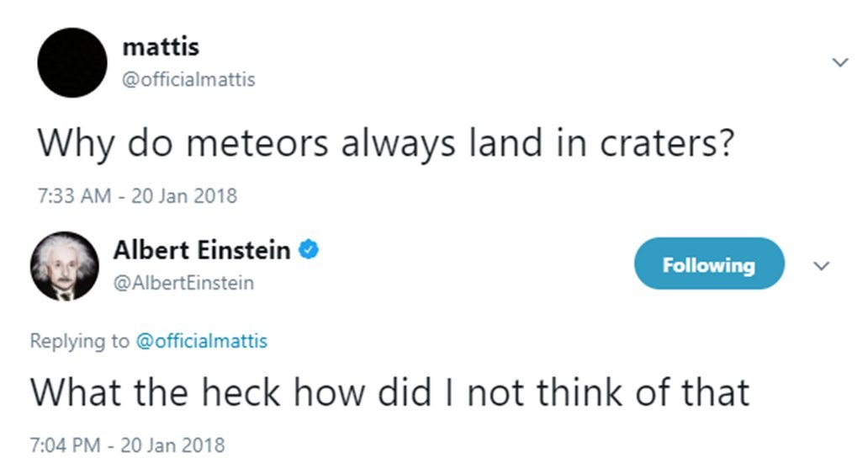Click '20 Jan 2018' in the reply timestamp
This screenshot has width=868, height=474.
click(172, 445)
